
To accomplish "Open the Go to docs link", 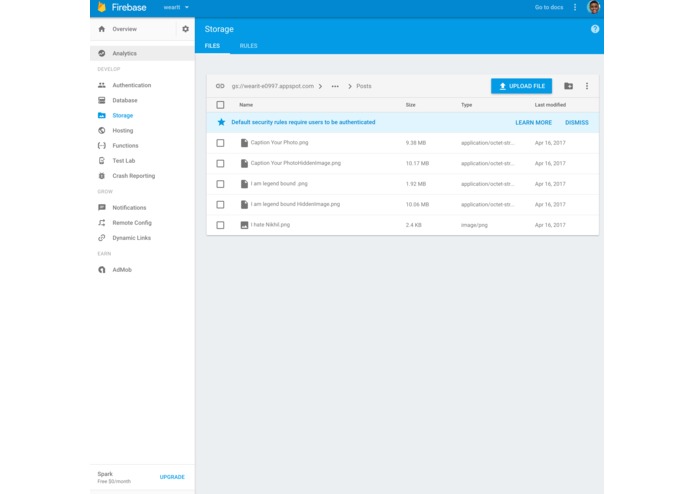I will tap(549, 7).
